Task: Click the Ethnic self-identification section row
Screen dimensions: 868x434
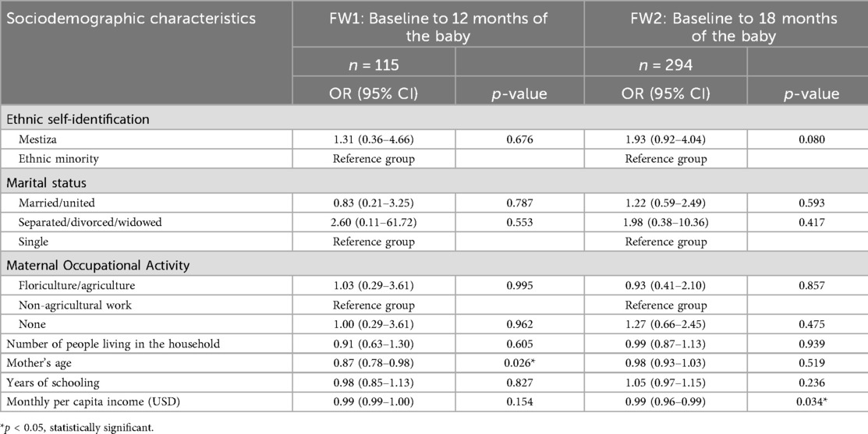Action: pos(80,119)
